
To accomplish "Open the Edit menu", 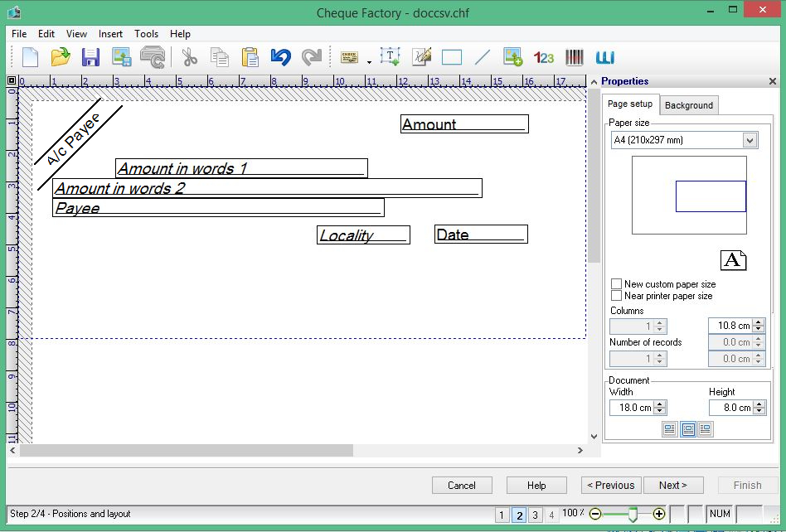I will [46, 34].
